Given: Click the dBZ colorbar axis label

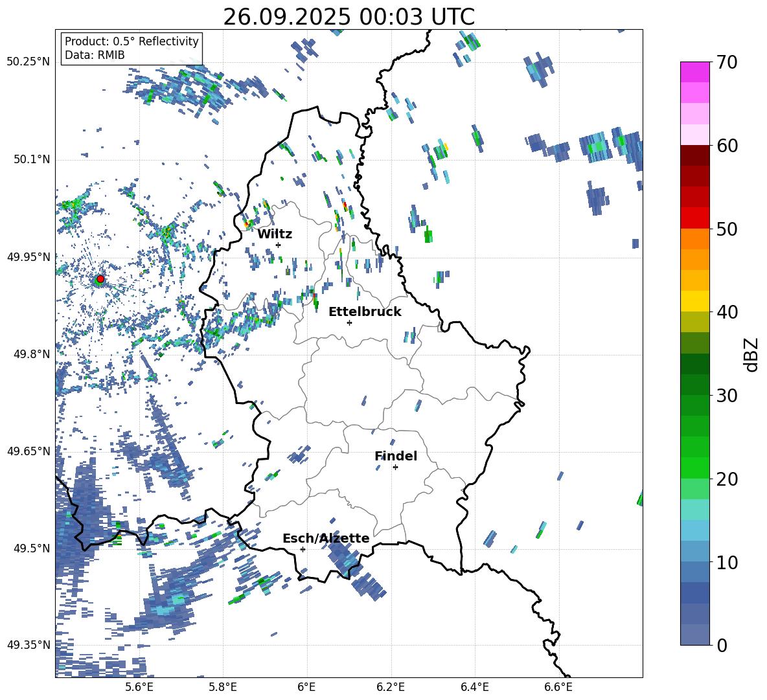Looking at the screenshot, I should click(751, 355).
